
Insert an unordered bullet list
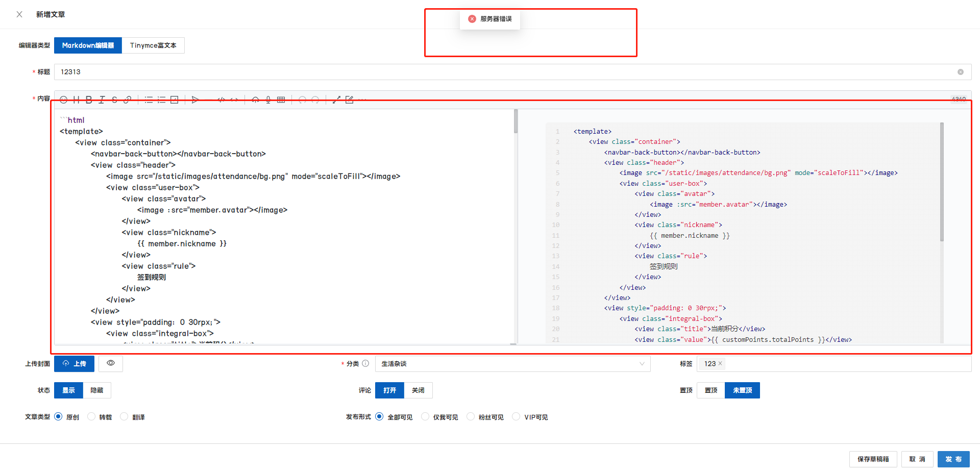149,100
